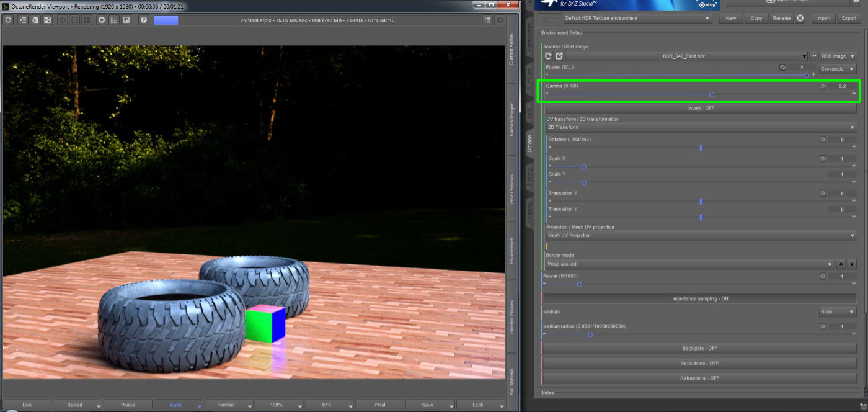
Task: Toggle Reflections - OFF
Action: (700, 363)
